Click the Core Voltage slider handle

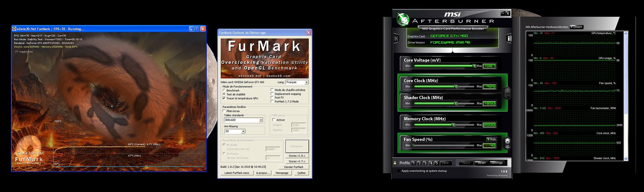point(474,66)
